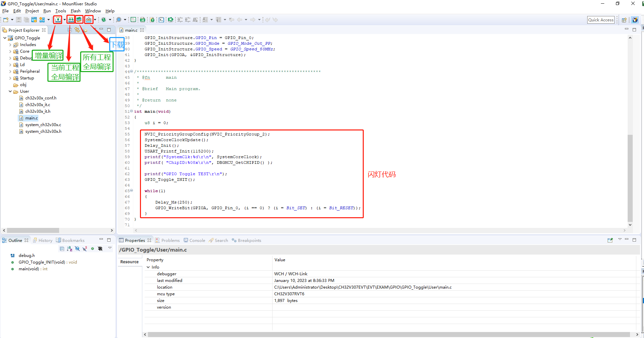Expand the Peripheral folder node
The height and width of the screenshot is (338, 644).
click(10, 71)
